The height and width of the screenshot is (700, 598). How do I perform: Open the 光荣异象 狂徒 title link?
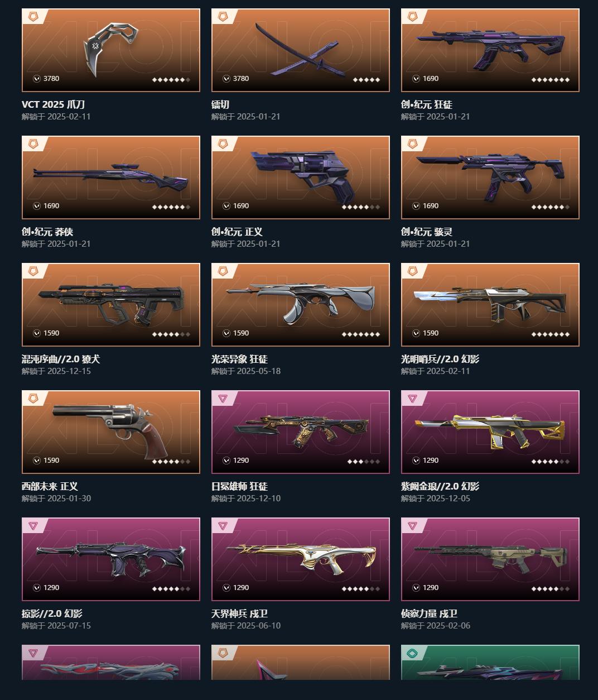click(x=239, y=359)
